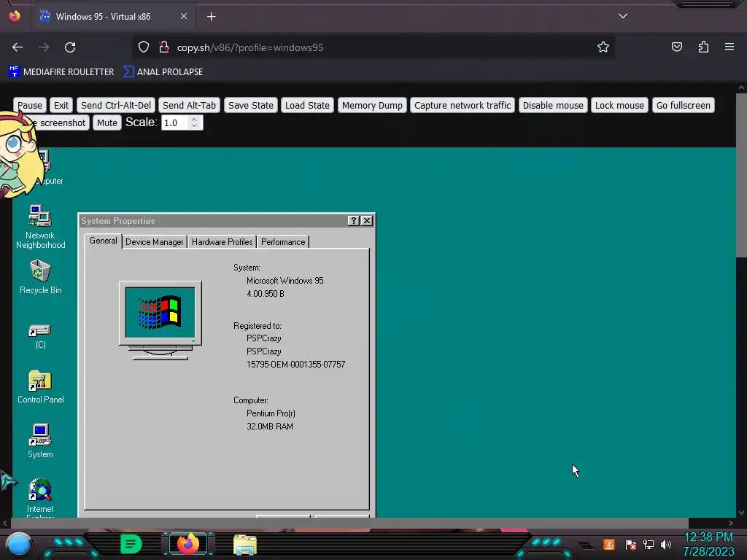Click the Mute button
Image resolution: width=747 pixels, height=560 pixels.
[107, 122]
